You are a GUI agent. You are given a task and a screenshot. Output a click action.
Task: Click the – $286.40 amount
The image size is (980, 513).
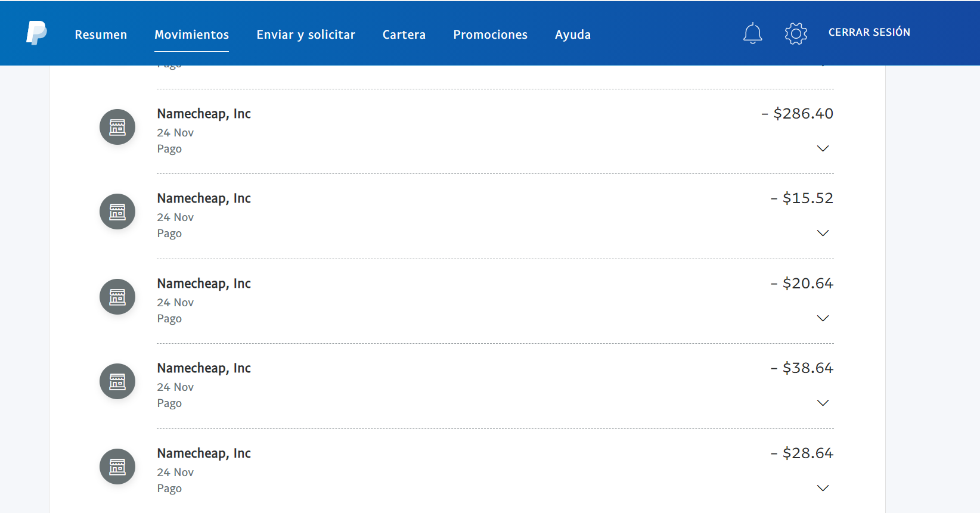point(797,113)
